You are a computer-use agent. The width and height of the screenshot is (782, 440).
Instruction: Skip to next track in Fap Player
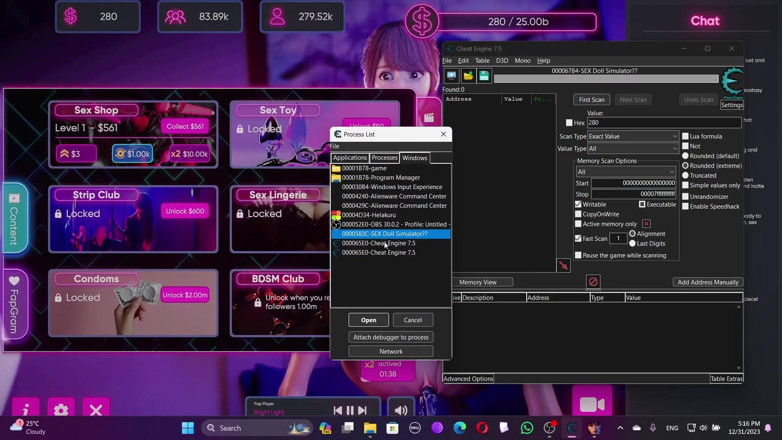[363, 410]
